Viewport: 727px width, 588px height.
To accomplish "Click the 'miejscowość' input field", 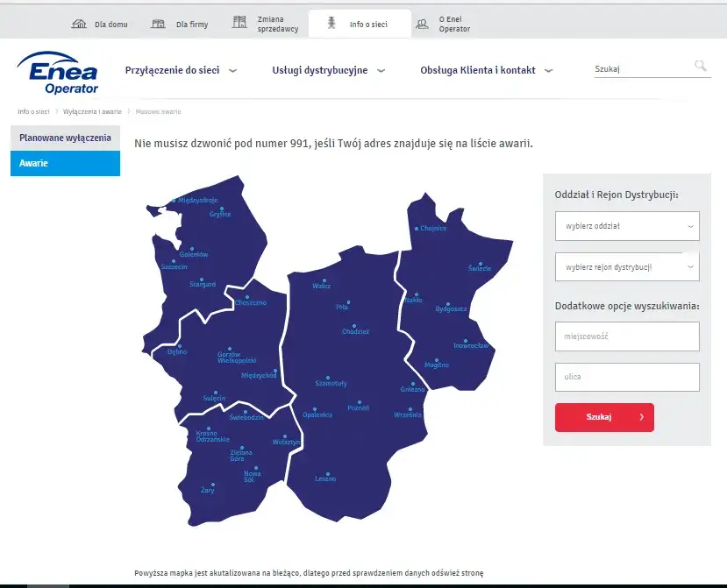I will pyautogui.click(x=626, y=337).
